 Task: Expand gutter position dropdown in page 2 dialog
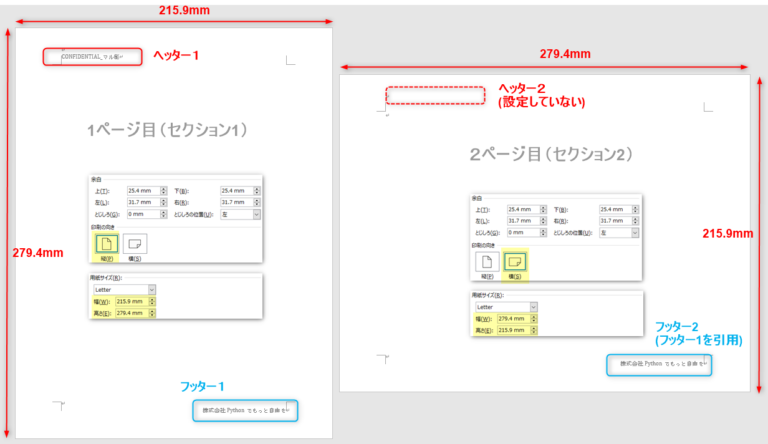tap(635, 233)
